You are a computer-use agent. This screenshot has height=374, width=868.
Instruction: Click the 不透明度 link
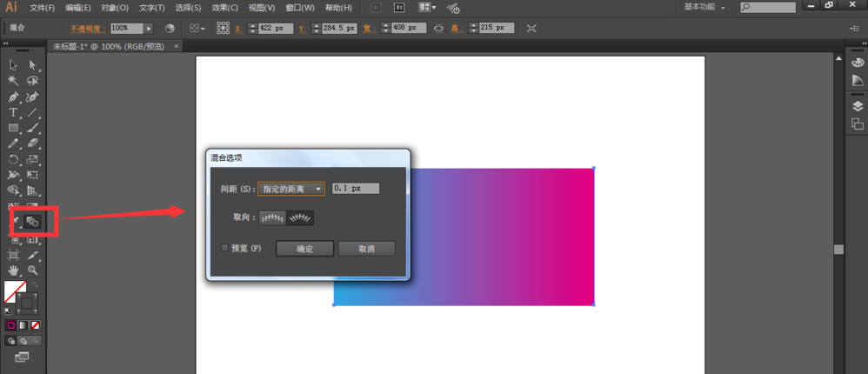pyautogui.click(x=88, y=28)
